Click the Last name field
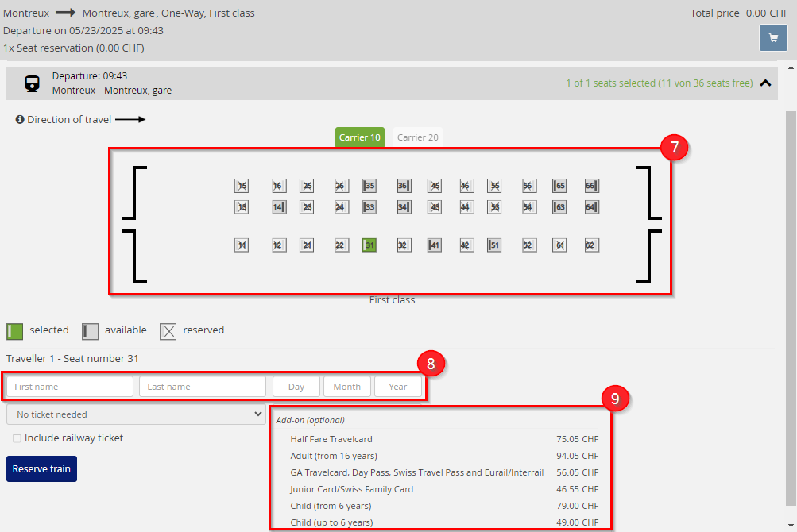797x532 pixels. [203, 387]
